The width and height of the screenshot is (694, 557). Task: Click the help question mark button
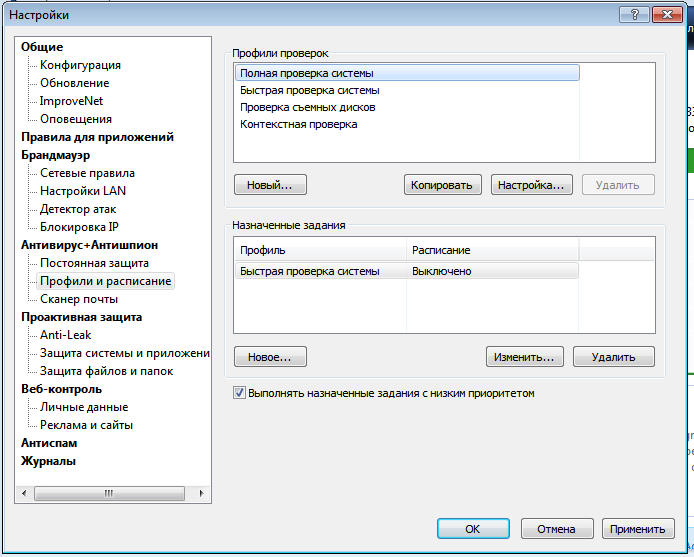pyautogui.click(x=634, y=15)
